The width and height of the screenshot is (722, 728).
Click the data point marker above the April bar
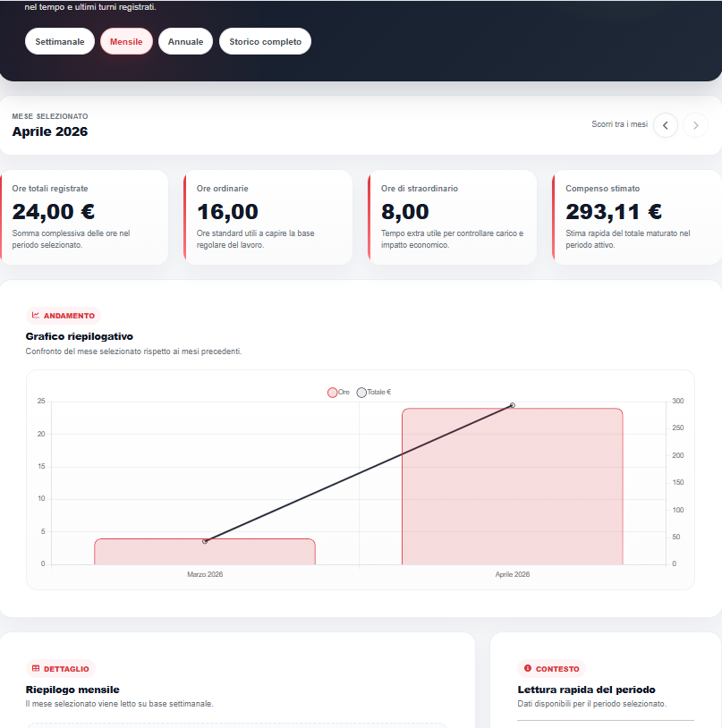point(511,405)
